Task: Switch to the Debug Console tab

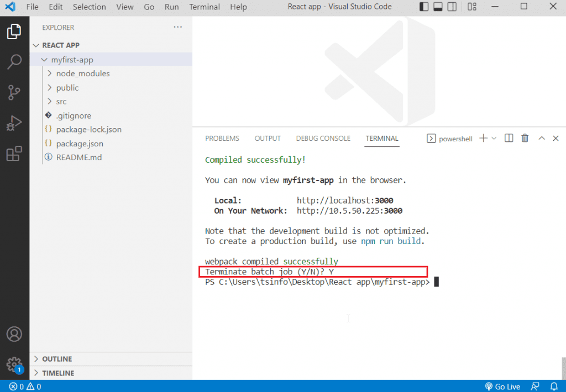Action: (x=323, y=139)
